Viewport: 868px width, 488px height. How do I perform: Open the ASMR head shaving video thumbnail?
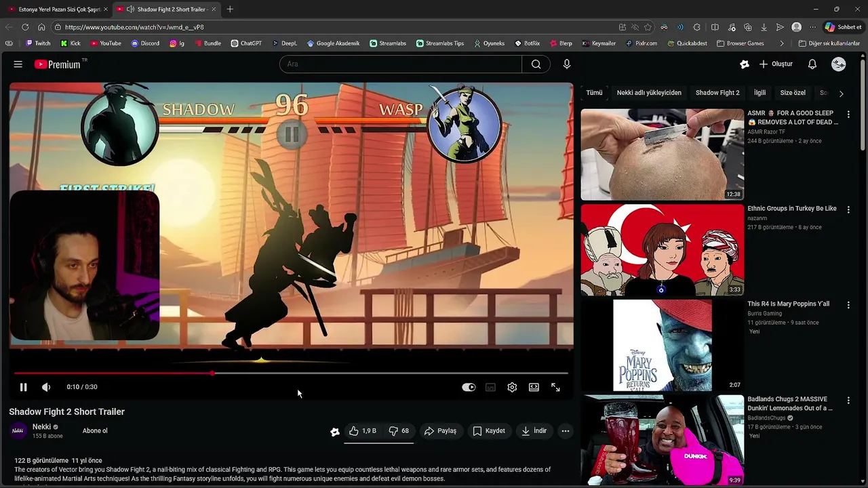pos(662,155)
